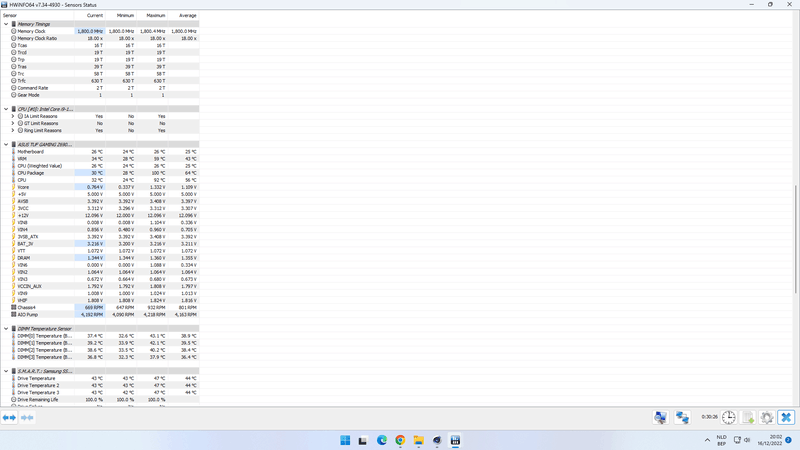
Task: Click the expand layout arrows button
Action: 9,417
